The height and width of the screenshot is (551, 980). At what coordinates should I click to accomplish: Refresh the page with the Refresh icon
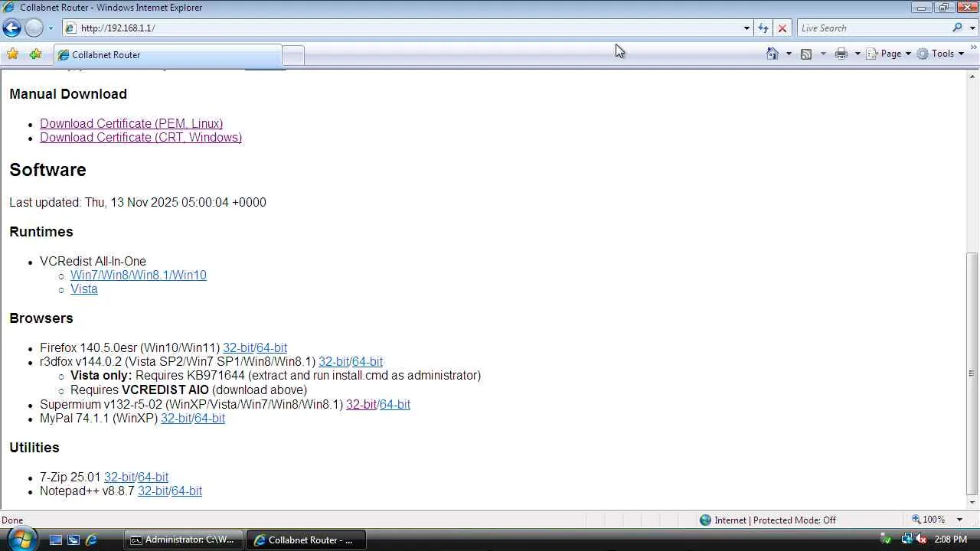coord(763,28)
